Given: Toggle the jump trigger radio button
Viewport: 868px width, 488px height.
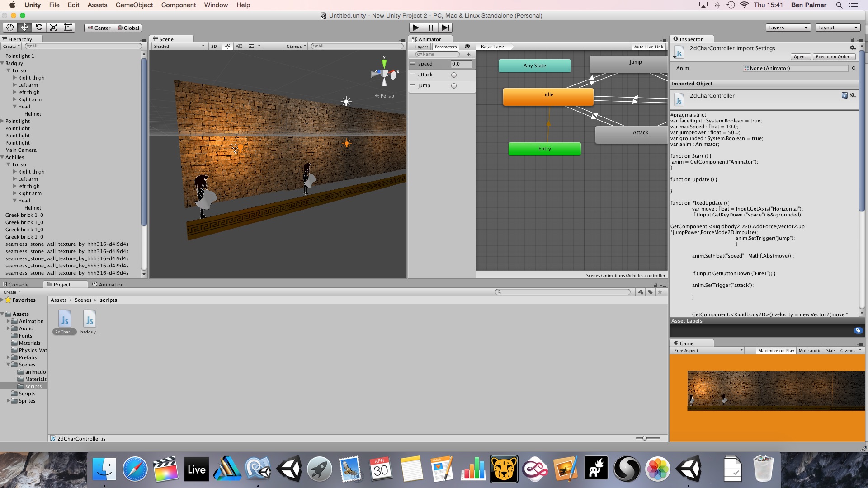Looking at the screenshot, I should (x=454, y=86).
